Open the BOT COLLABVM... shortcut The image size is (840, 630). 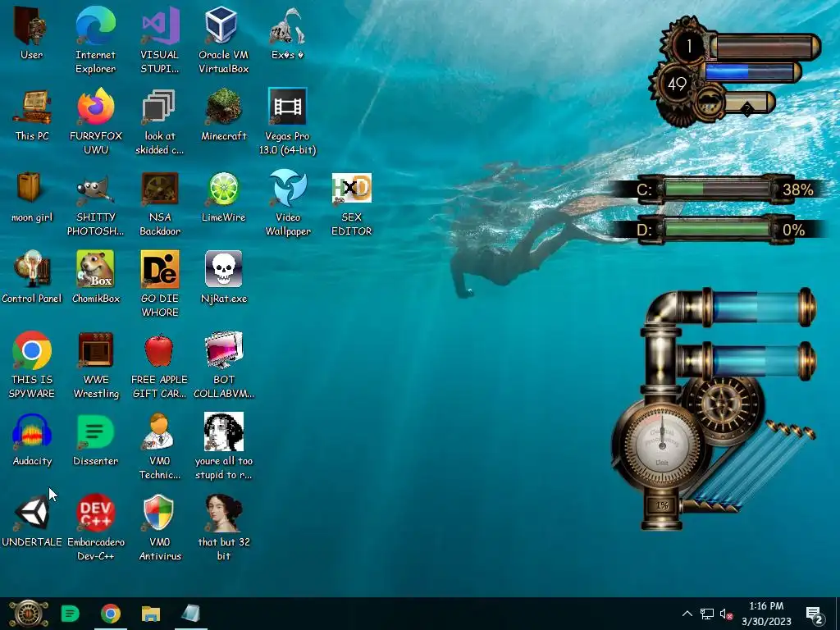point(224,365)
